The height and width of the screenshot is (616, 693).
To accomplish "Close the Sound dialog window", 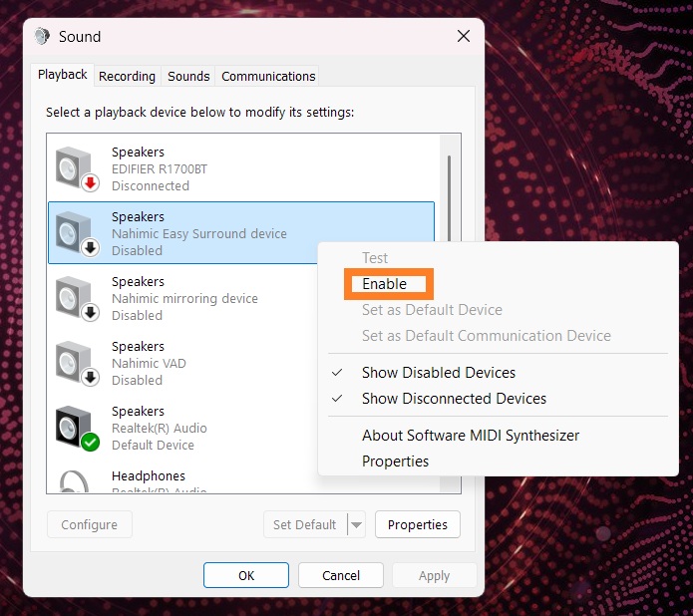I will coord(464,36).
